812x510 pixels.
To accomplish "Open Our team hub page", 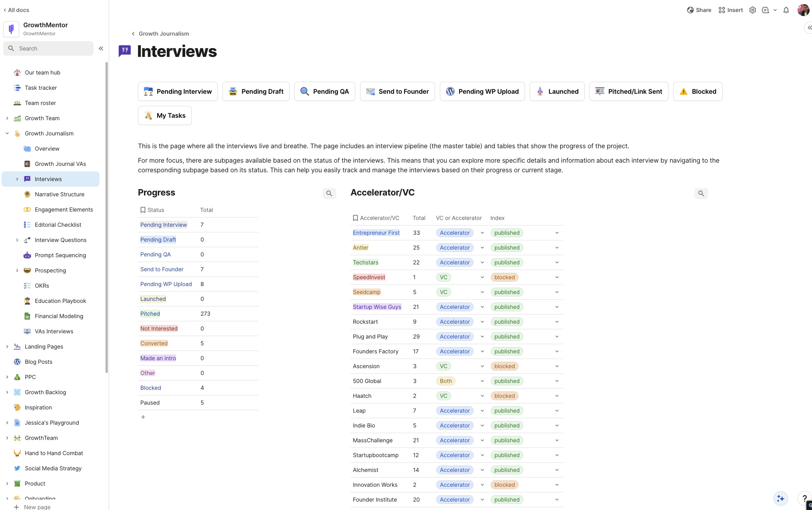I will click(43, 73).
